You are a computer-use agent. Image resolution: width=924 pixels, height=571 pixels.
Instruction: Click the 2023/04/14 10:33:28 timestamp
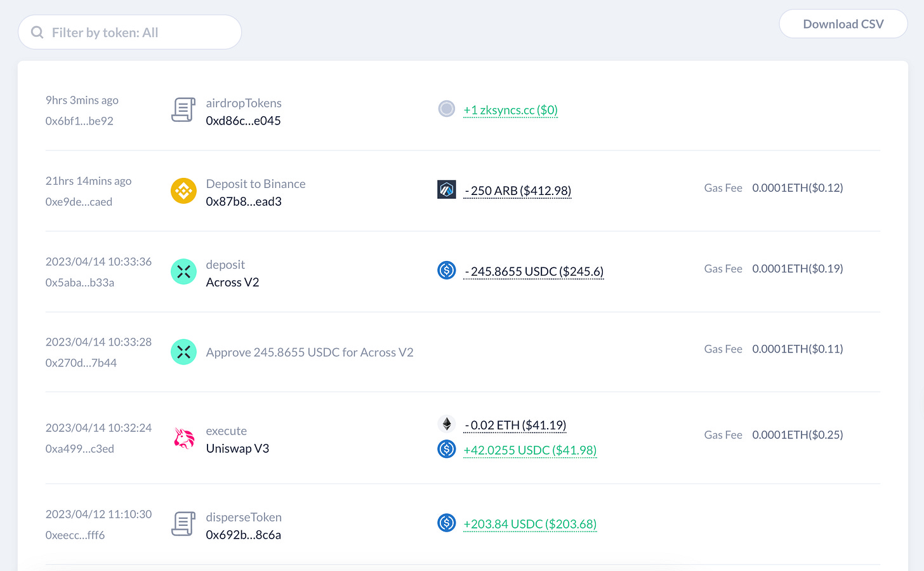coord(98,342)
